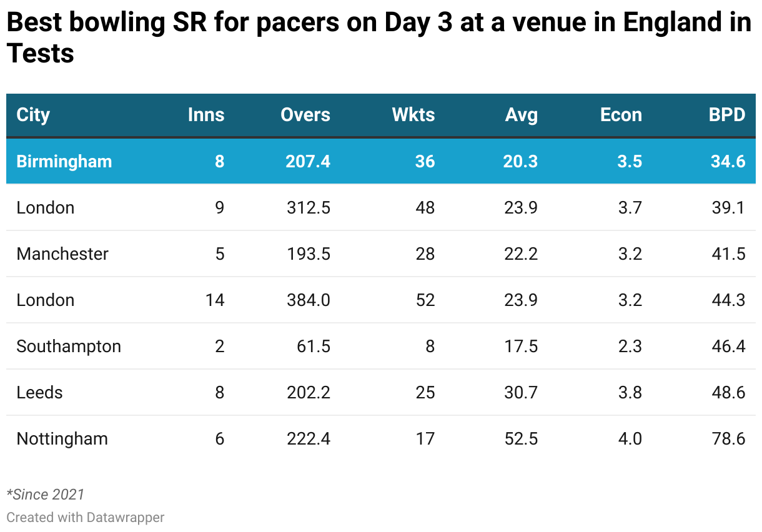
Task: Select the highlighted Birmingham row label
Action: click(x=64, y=161)
